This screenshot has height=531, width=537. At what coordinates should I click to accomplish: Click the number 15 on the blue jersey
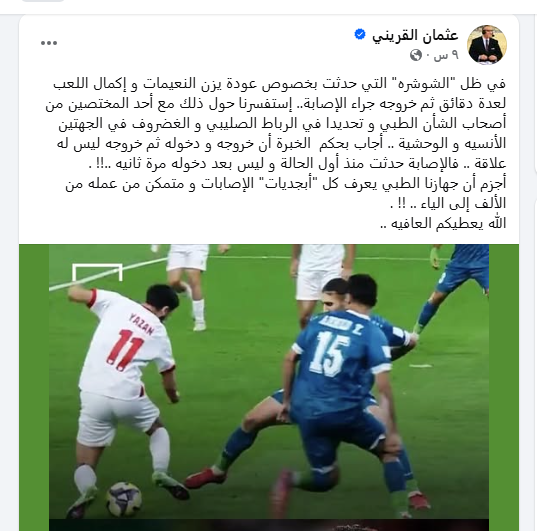click(328, 353)
